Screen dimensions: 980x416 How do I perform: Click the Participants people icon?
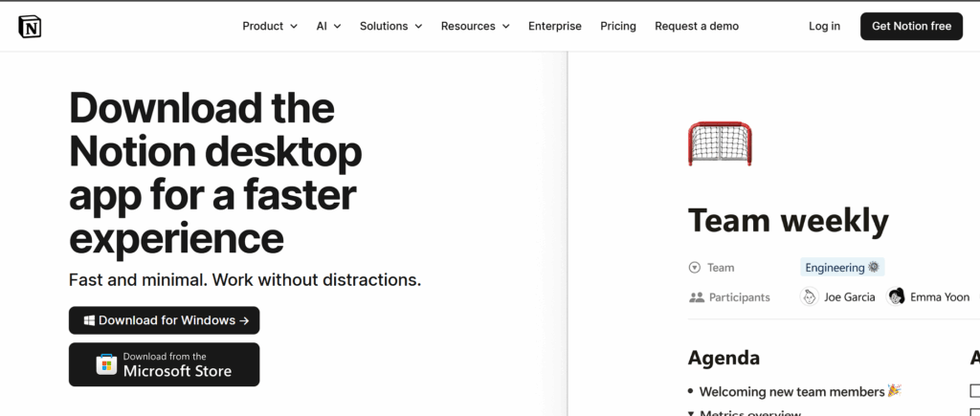click(x=697, y=297)
